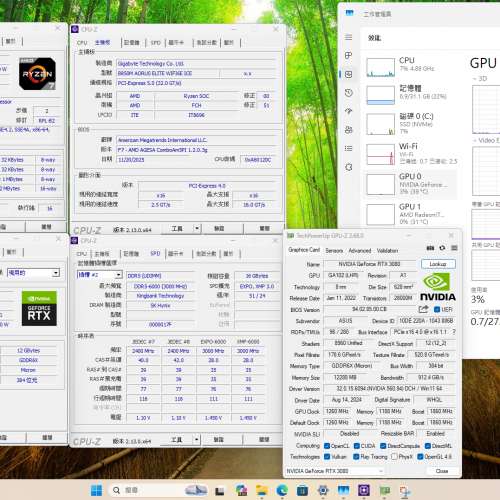Click GPU-Z BIOS export share icon
Viewport: 500px width, 500px height.
tap(423, 309)
